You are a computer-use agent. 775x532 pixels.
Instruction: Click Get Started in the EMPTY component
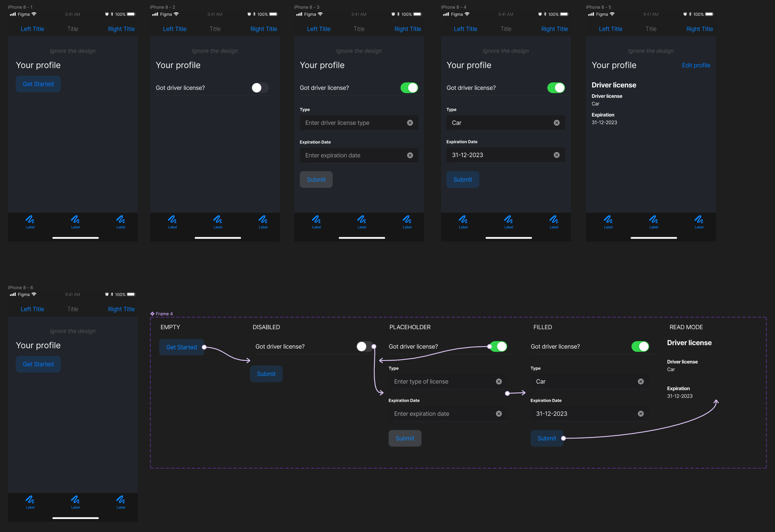(x=182, y=347)
